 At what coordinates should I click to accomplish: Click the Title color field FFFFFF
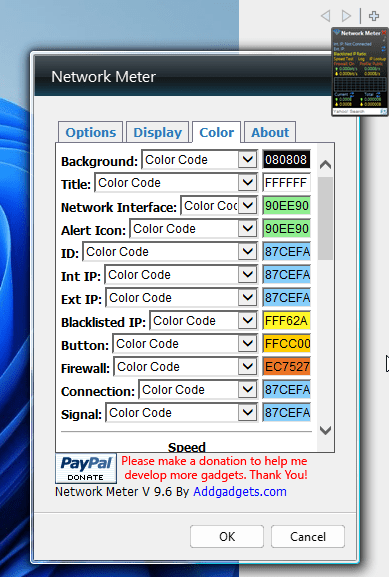click(286, 183)
